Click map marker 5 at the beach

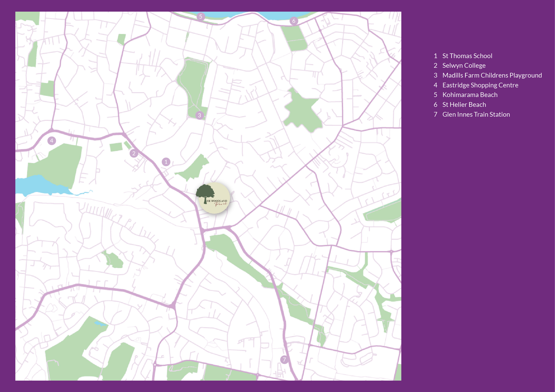pos(201,17)
